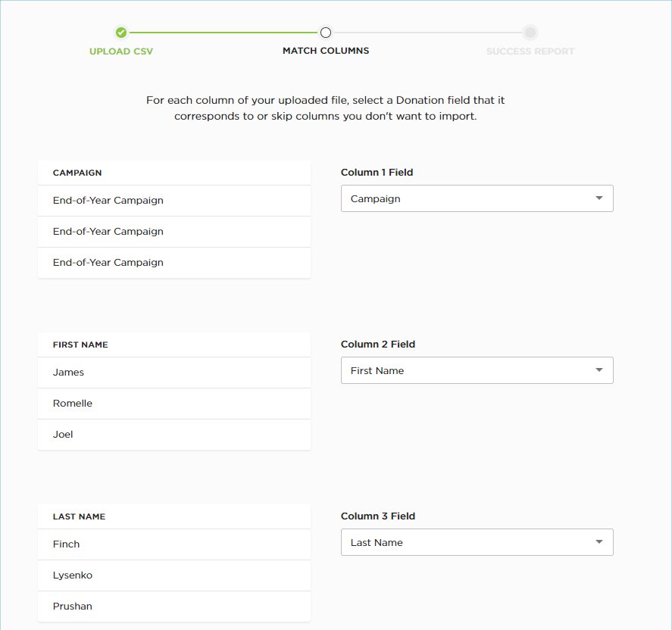Click the green checkmark Upload CSV step icon

point(121,33)
